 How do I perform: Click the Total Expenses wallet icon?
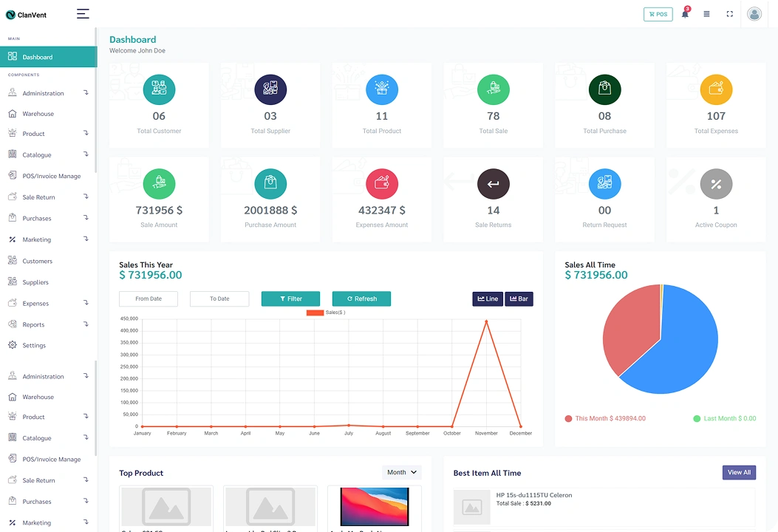coord(716,89)
